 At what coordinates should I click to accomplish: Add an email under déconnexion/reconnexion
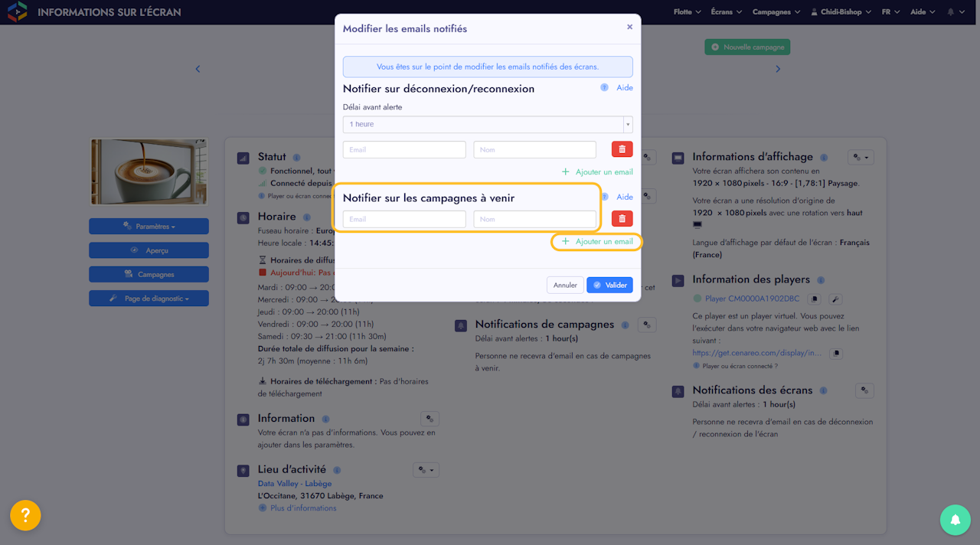(597, 172)
